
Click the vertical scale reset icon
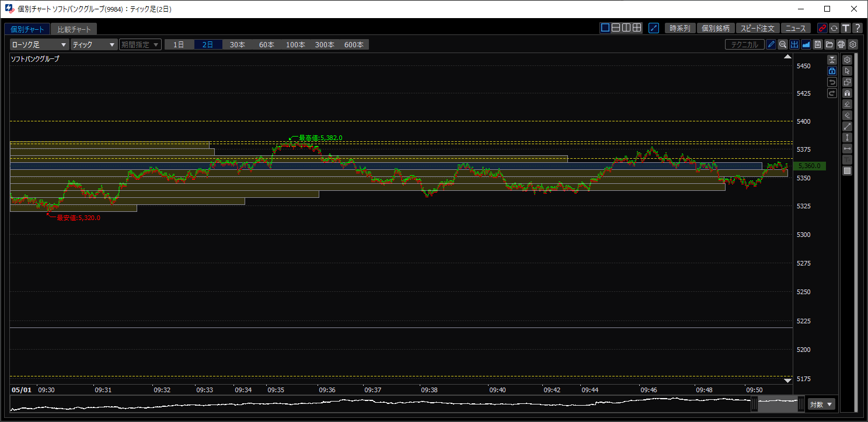(x=832, y=60)
